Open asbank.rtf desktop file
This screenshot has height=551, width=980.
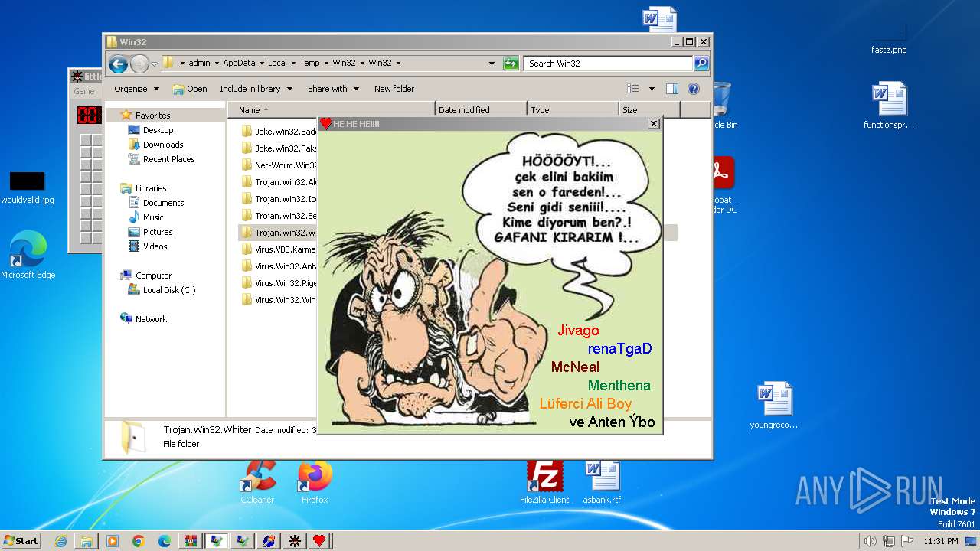tap(602, 481)
